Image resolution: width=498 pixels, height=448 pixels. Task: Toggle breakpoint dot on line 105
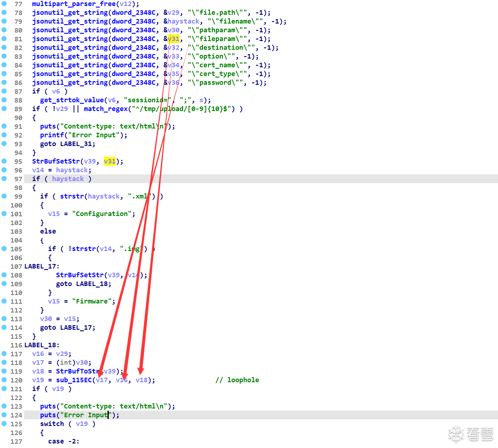coord(4,249)
